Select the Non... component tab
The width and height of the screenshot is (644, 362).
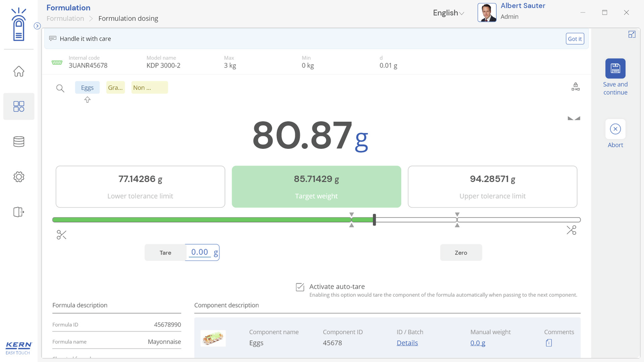coord(149,87)
